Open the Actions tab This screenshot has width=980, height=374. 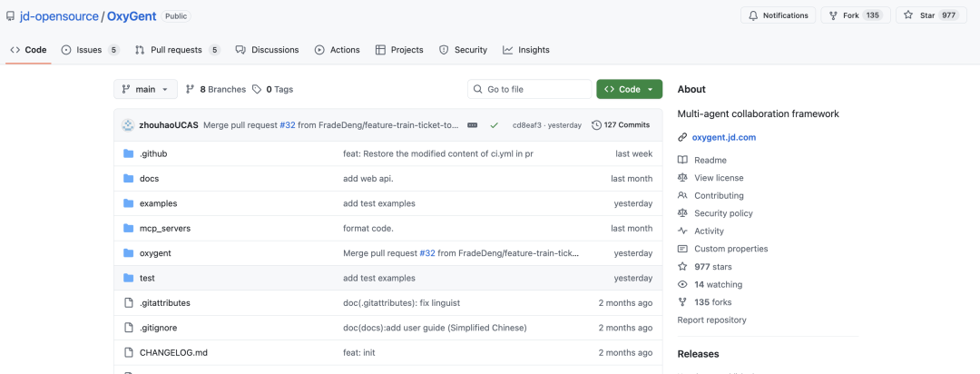click(x=338, y=50)
